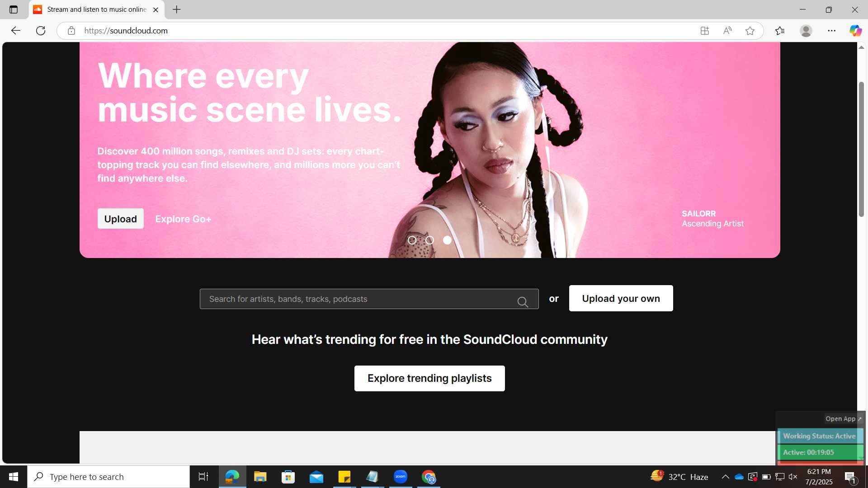The image size is (868, 488).
Task: Click the address bar URL
Action: 126,31
